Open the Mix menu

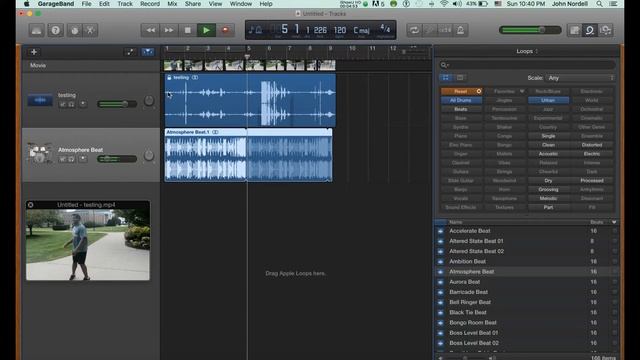coord(172,4)
